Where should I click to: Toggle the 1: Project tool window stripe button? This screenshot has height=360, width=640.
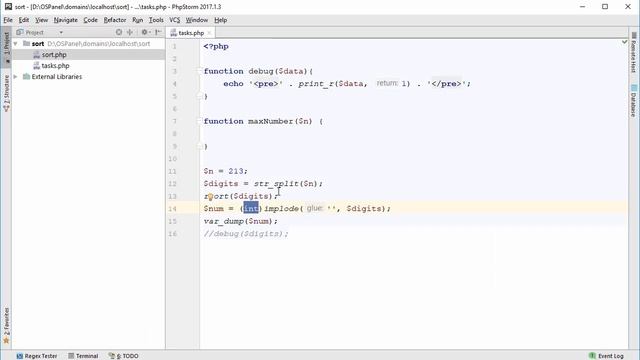tap(6, 46)
